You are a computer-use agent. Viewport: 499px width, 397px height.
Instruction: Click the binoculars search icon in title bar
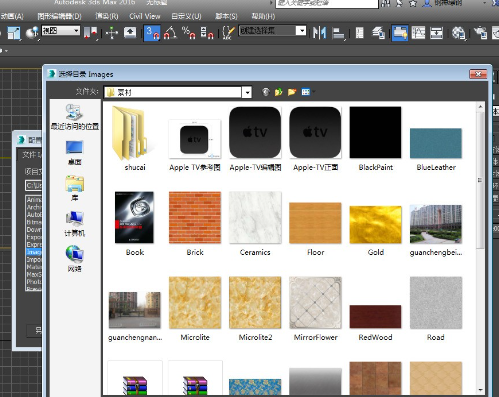[386, 3]
